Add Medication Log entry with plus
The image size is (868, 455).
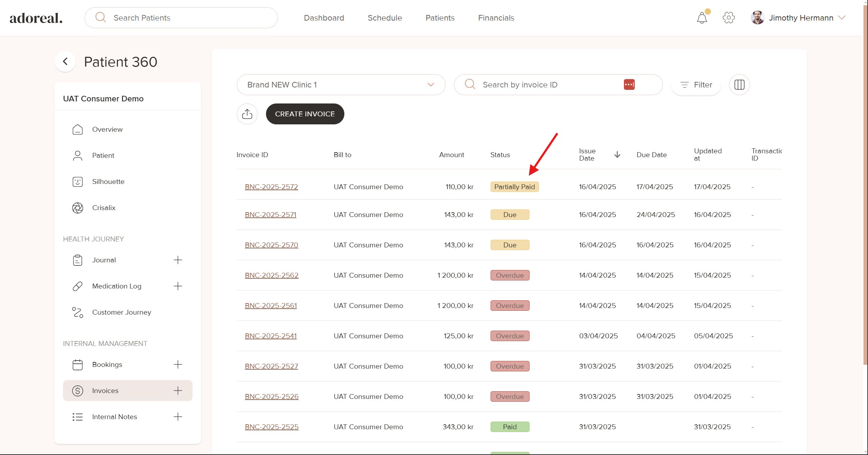click(x=178, y=286)
